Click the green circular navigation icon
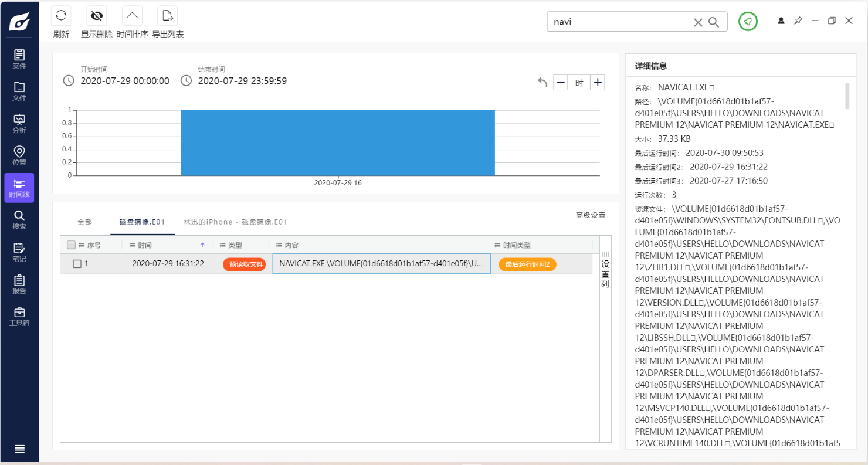This screenshot has height=465, width=868. click(x=748, y=22)
